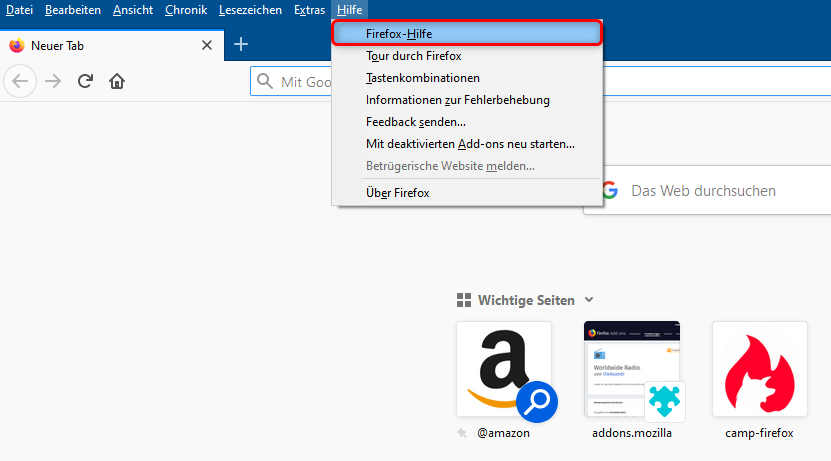831x461 pixels.
Task: Switch to the Neuer Tab tab
Action: (x=112, y=46)
